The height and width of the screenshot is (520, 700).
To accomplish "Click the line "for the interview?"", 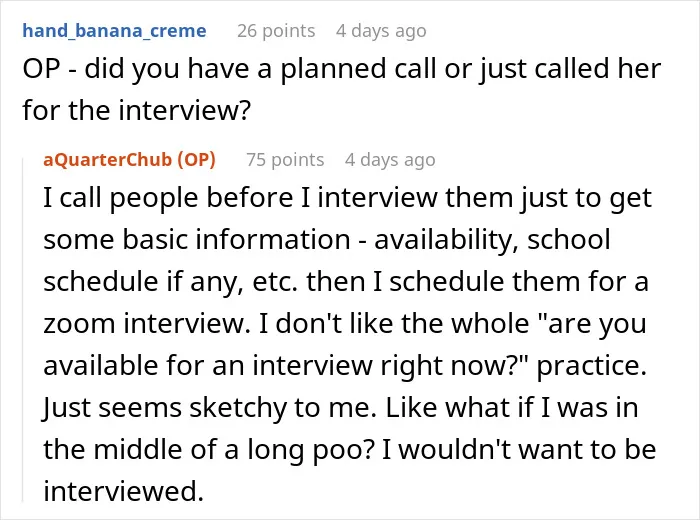I will (x=137, y=110).
